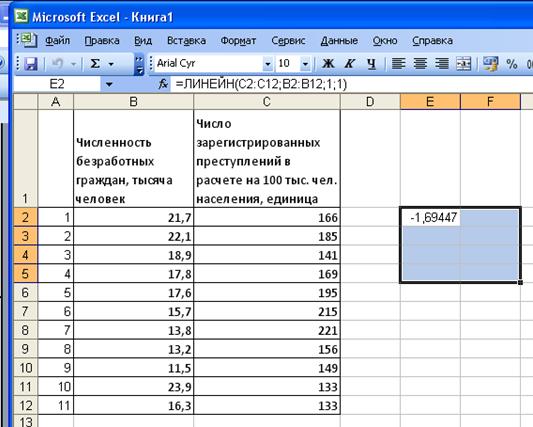Click cell with value 195
This screenshot has height=427, width=533.
pyautogui.click(x=267, y=292)
